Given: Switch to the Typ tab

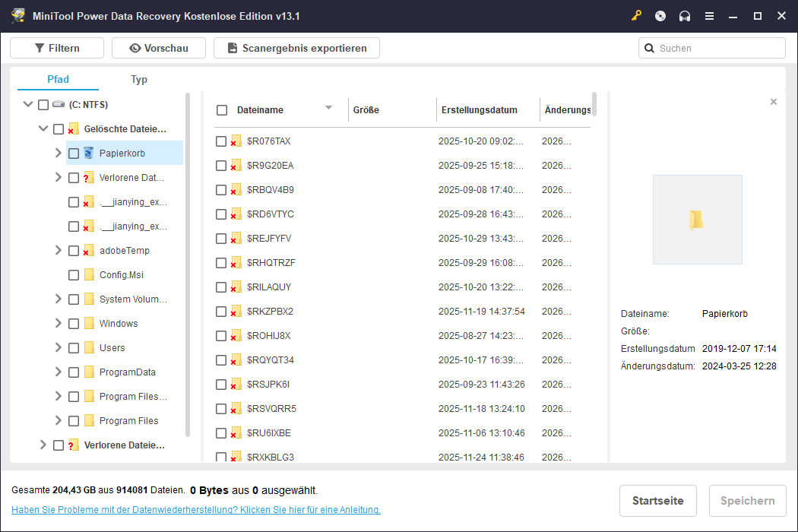Looking at the screenshot, I should point(139,79).
